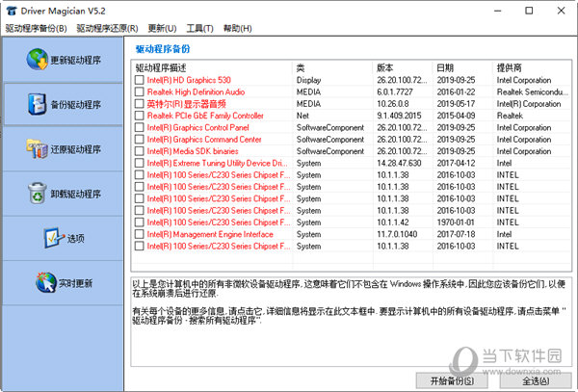The width and height of the screenshot is (578, 392).
Task: Click the date 2017-07-18 cell
Action: pyautogui.click(x=456, y=234)
